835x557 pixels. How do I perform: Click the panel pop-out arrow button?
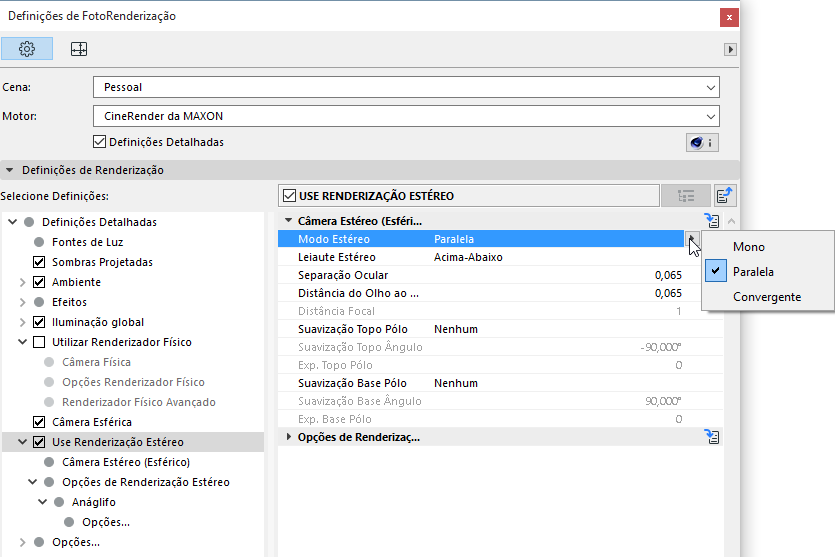730,50
